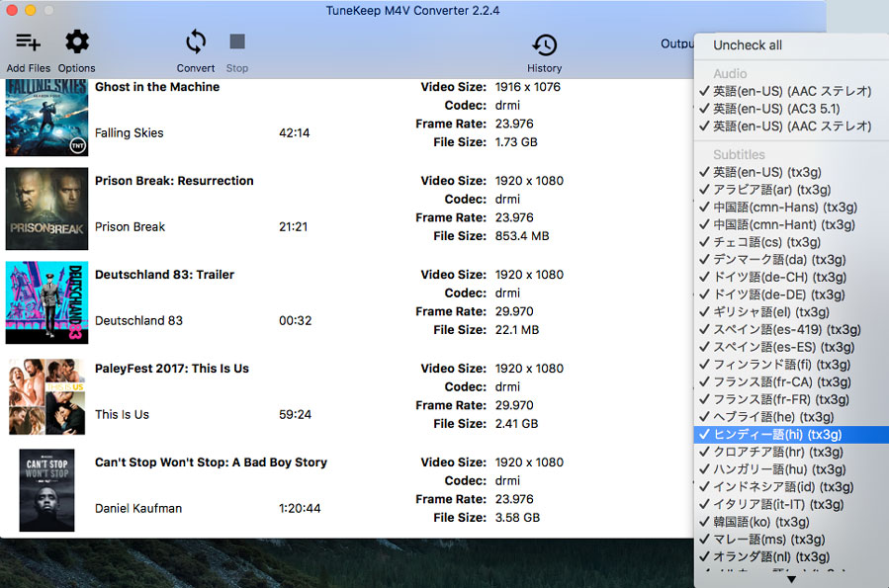The height and width of the screenshot is (588, 889).
Task: Toggle ハンガリー語(hu) subtitle
Action: [x=791, y=470]
